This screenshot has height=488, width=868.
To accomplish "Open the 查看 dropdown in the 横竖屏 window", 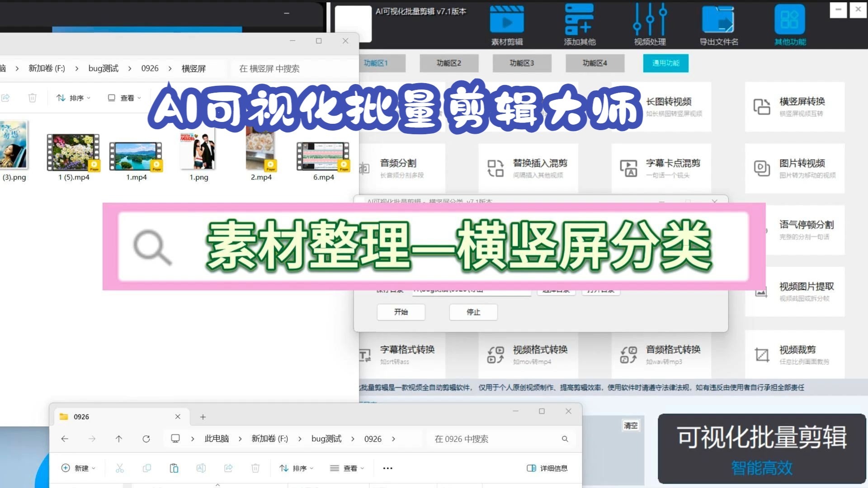I will tap(124, 98).
